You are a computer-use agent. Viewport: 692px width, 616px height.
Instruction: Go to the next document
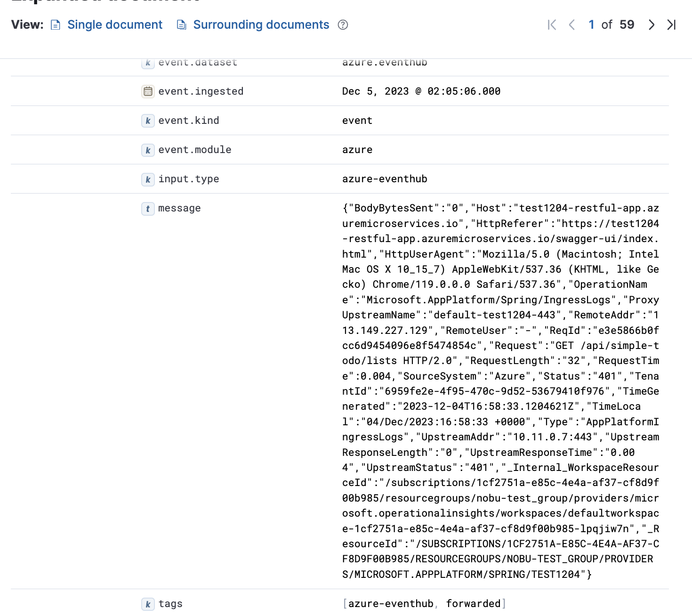coord(652,25)
